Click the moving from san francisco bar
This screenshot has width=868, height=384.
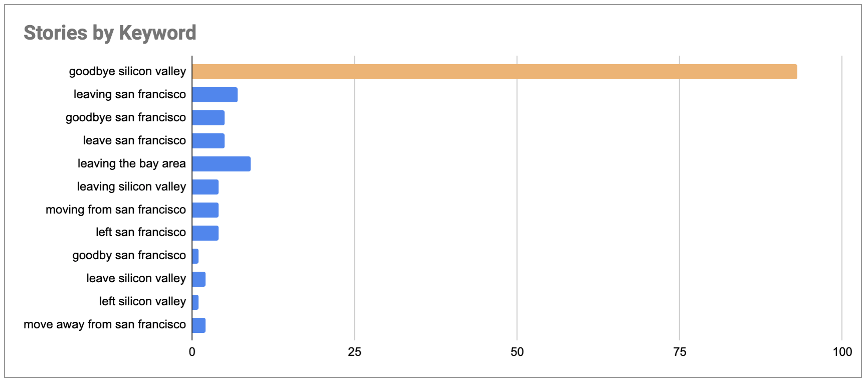205,210
